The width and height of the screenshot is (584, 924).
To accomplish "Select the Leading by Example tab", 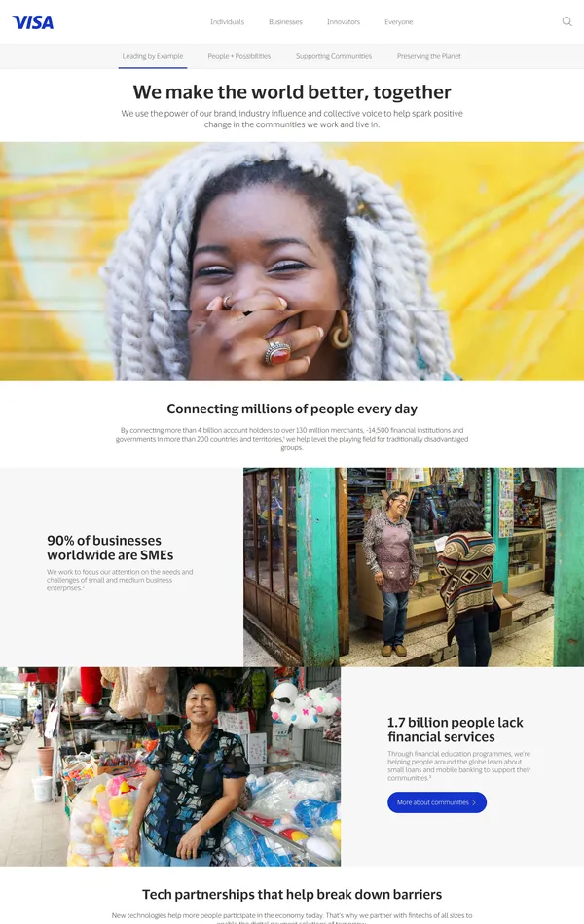I will coord(153,56).
